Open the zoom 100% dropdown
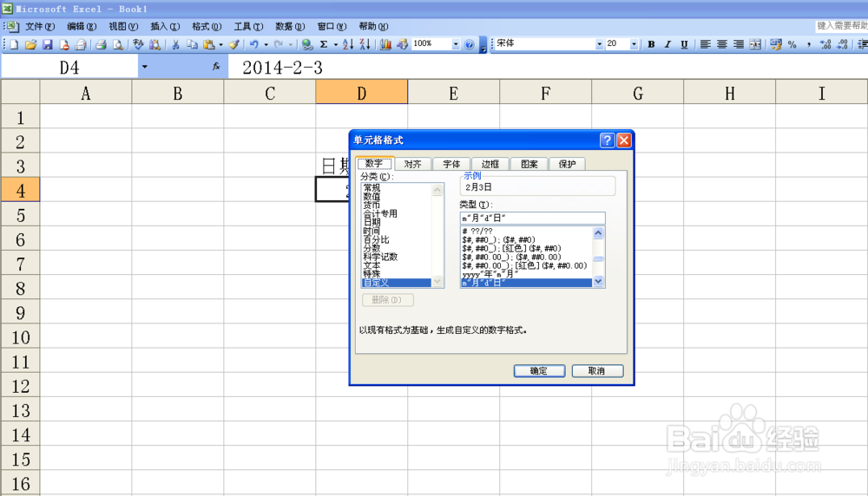Screen dimensions: 868x496 pyautogui.click(x=456, y=44)
